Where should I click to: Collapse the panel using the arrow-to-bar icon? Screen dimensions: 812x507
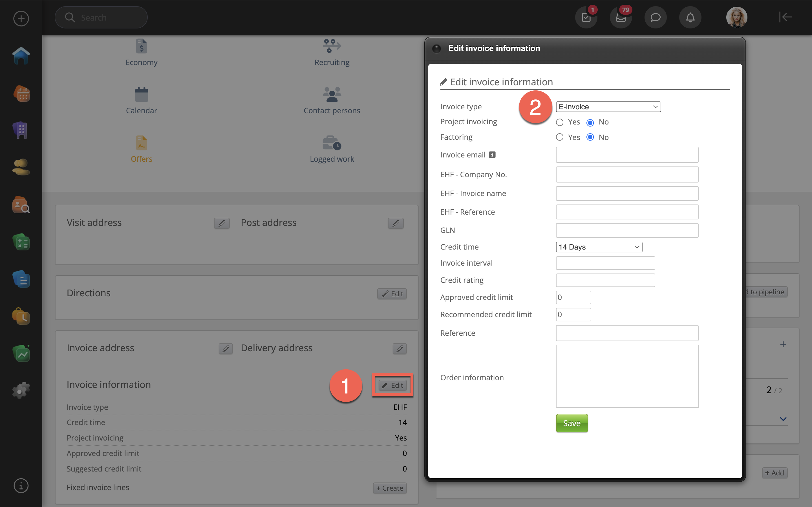tap(785, 17)
